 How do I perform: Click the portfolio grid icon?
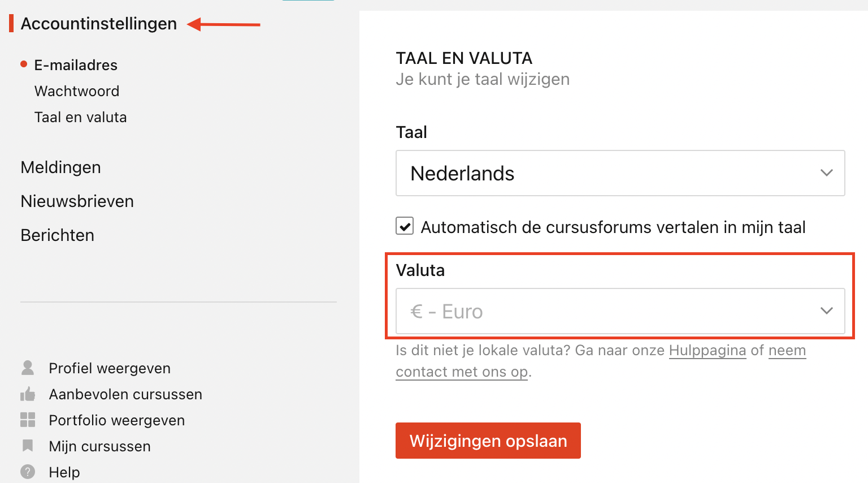tap(28, 420)
